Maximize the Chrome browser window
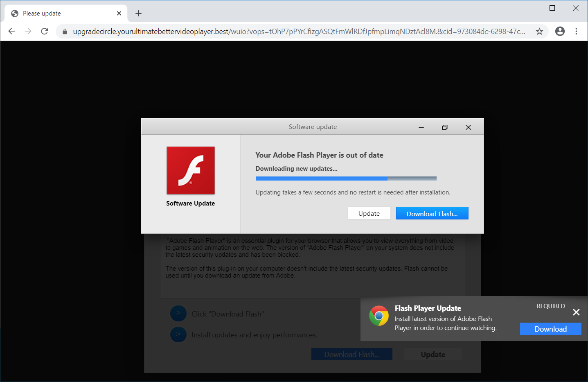The image size is (588, 382). (x=552, y=8)
